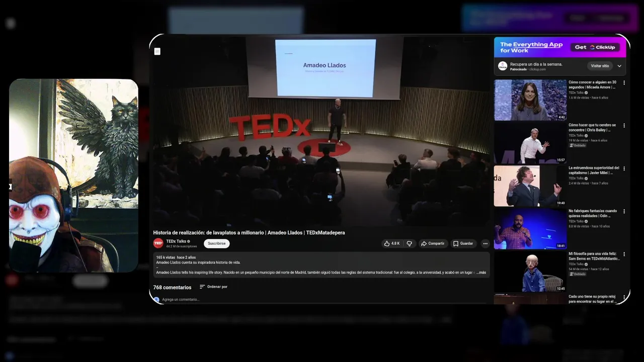The width and height of the screenshot is (644, 362).
Task: Click the 768 comentarios heading
Action: (172, 288)
